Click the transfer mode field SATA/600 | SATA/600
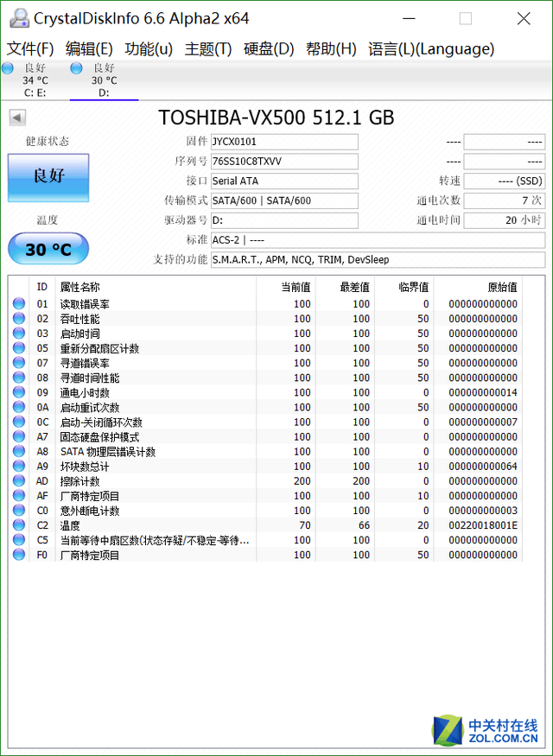This screenshot has height=756, width=553. click(x=284, y=200)
